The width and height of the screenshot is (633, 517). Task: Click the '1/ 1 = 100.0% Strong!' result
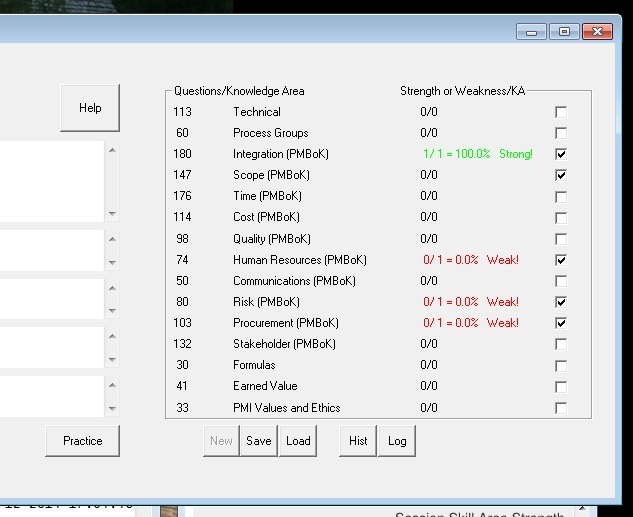(478, 154)
